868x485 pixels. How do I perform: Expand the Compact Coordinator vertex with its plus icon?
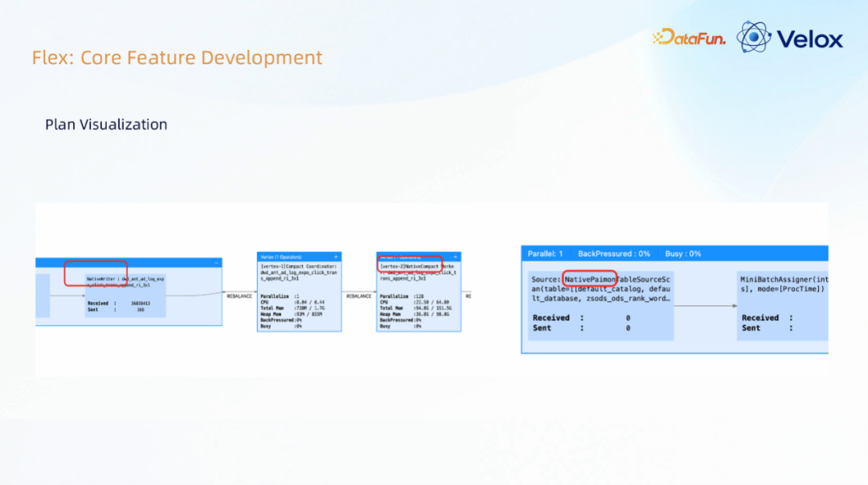(335, 257)
